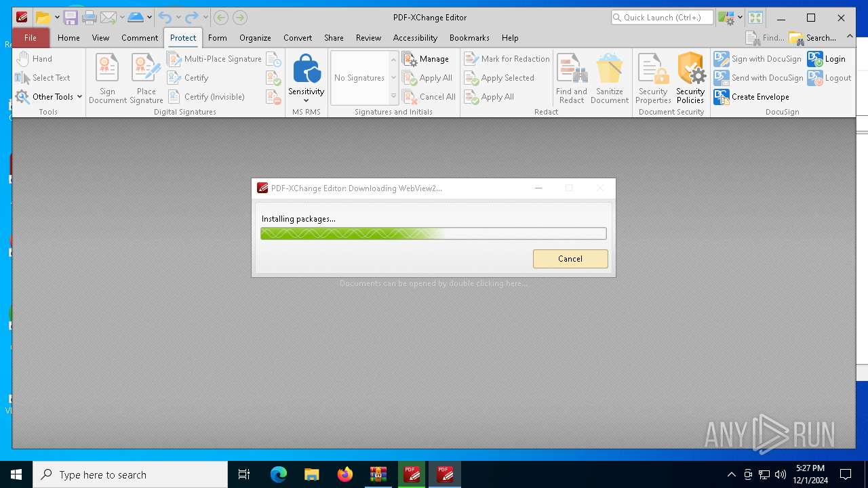Switch to the Review tab

coord(368,38)
